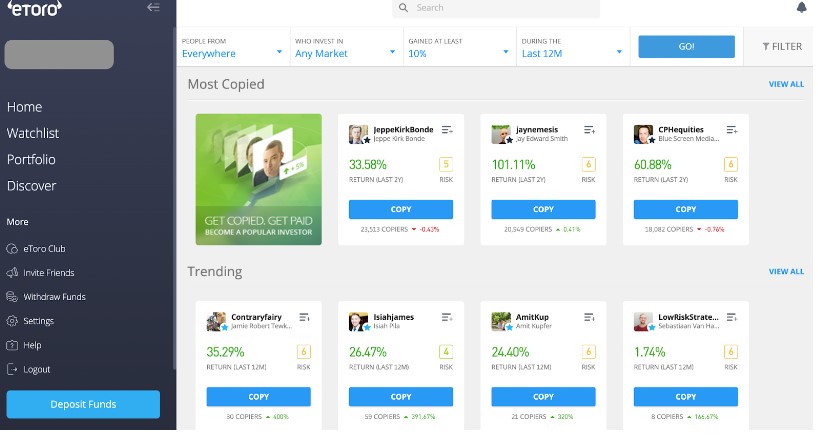The width and height of the screenshot is (818, 445).
Task: Copy trader Contraryfairy
Action: click(x=258, y=396)
